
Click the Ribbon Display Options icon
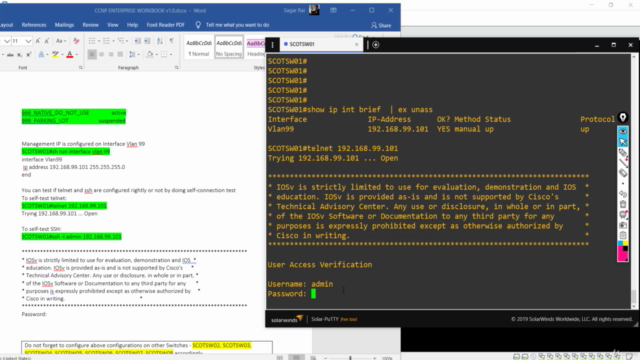[333, 10]
